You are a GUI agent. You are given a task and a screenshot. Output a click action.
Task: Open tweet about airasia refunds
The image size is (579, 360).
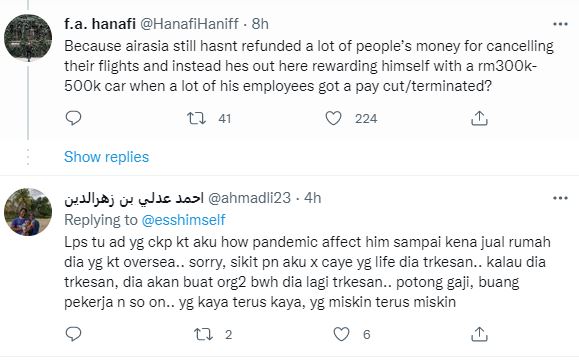click(309, 66)
